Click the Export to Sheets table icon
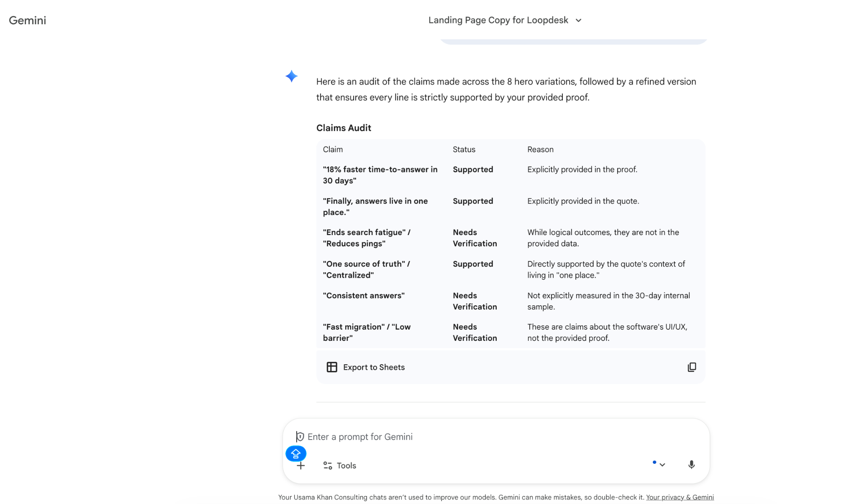This screenshot has height=504, width=857. [332, 367]
